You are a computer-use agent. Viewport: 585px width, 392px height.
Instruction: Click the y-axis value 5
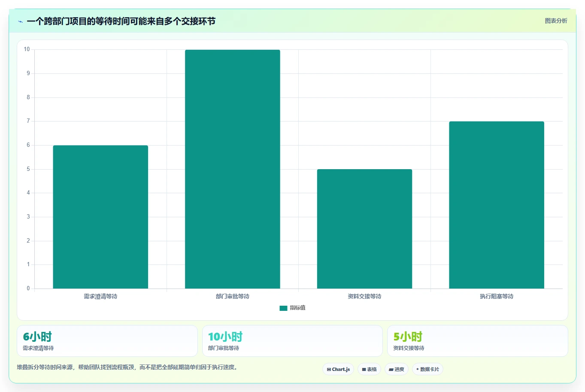(x=28, y=169)
